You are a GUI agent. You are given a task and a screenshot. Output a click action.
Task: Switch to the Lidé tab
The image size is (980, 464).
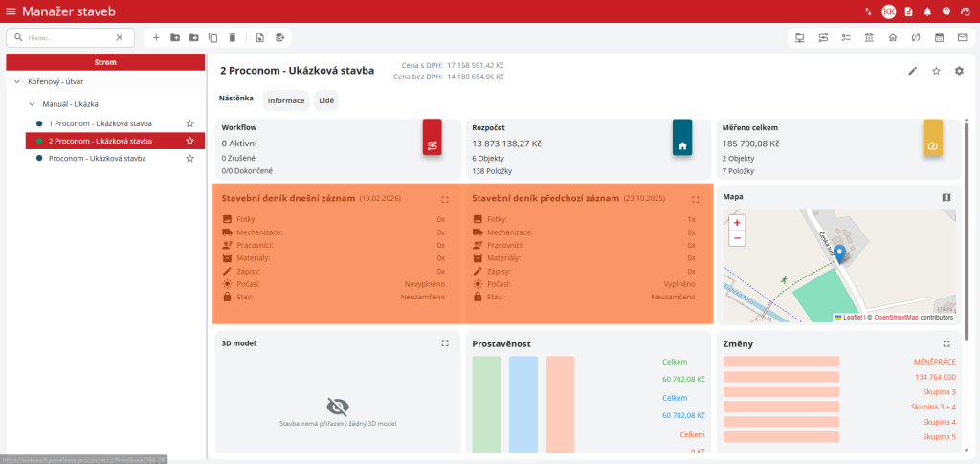[325, 100]
